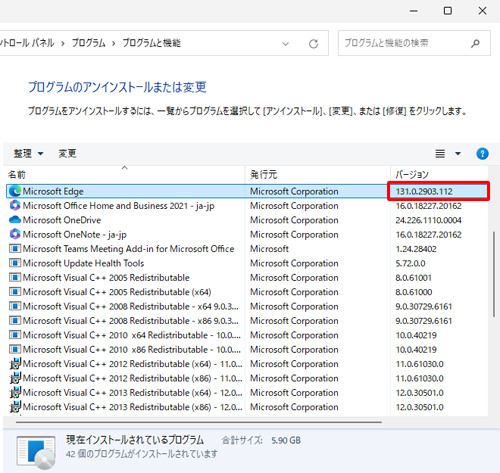
Task: Click the search magnifier icon
Action: [475, 43]
